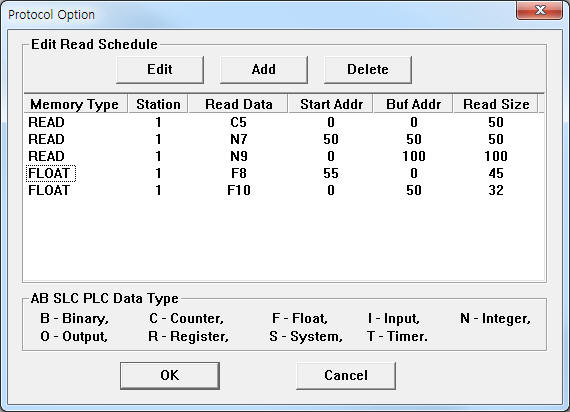Click the Station column header
This screenshot has width=570, height=412.
pyautogui.click(x=158, y=104)
